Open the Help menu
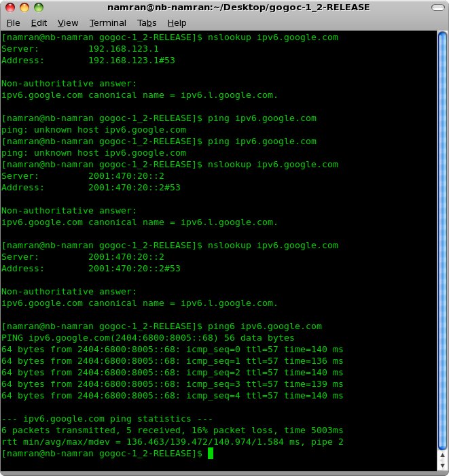449x476 pixels. [x=177, y=22]
